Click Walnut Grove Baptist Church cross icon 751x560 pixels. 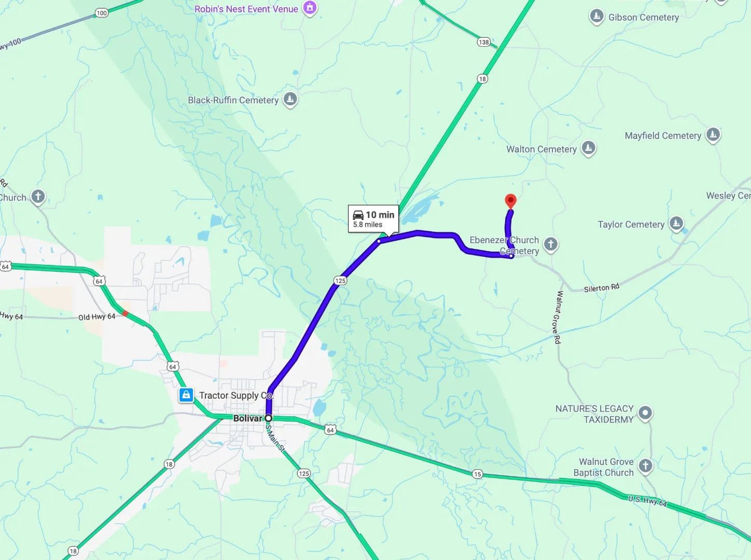[x=645, y=466]
